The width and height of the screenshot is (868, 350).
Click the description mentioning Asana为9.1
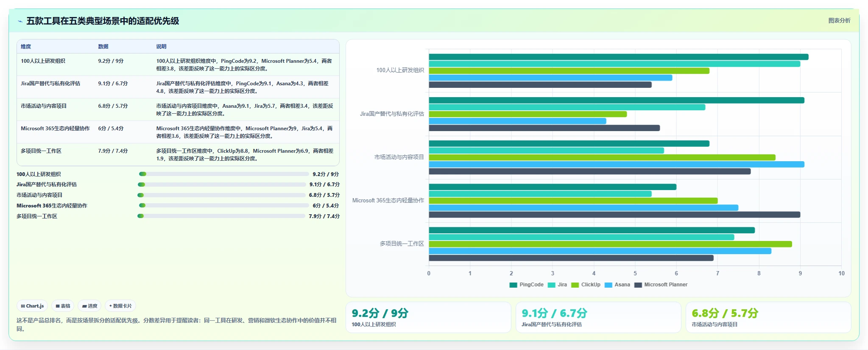pyautogui.click(x=245, y=110)
